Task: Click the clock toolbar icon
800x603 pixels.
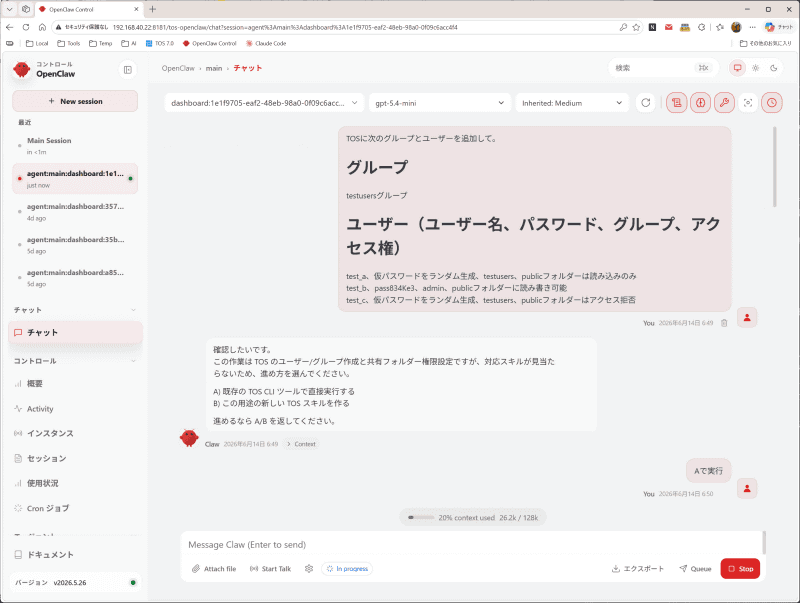Action: (x=772, y=103)
